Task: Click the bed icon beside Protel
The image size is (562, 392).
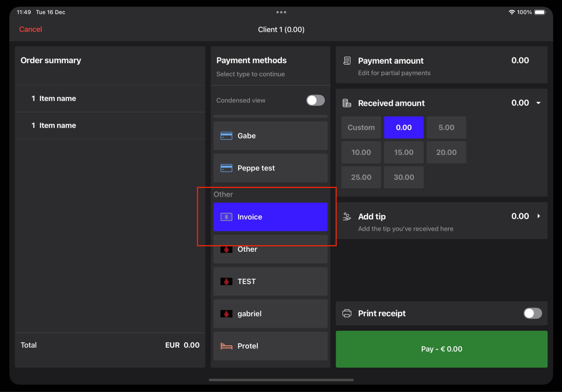Action: click(226, 346)
